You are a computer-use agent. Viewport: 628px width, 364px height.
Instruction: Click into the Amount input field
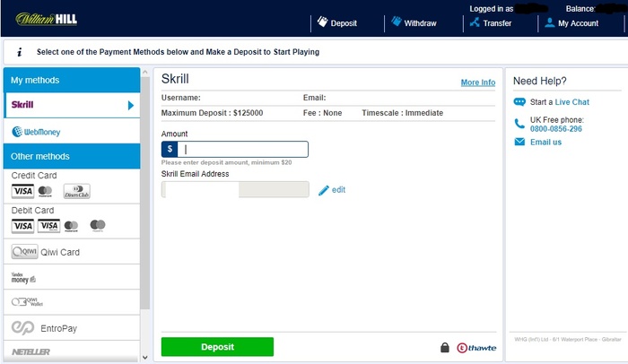click(242, 150)
